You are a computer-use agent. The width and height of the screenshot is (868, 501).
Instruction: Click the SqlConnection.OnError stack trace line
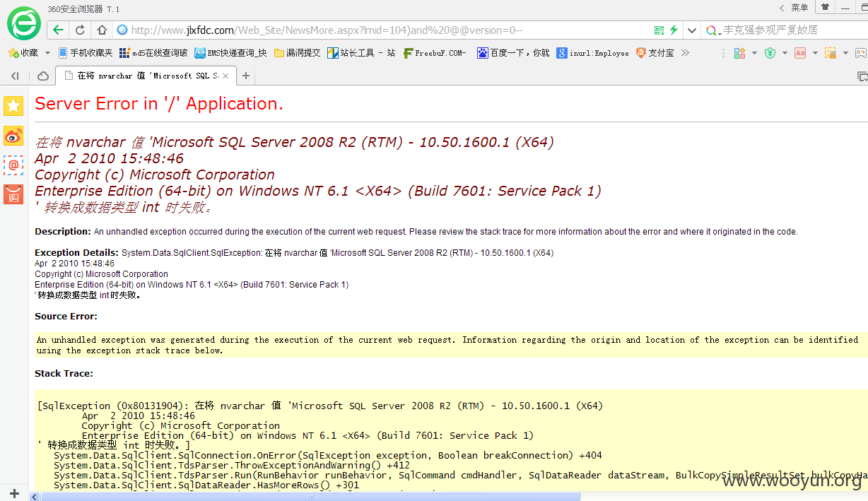click(x=328, y=455)
